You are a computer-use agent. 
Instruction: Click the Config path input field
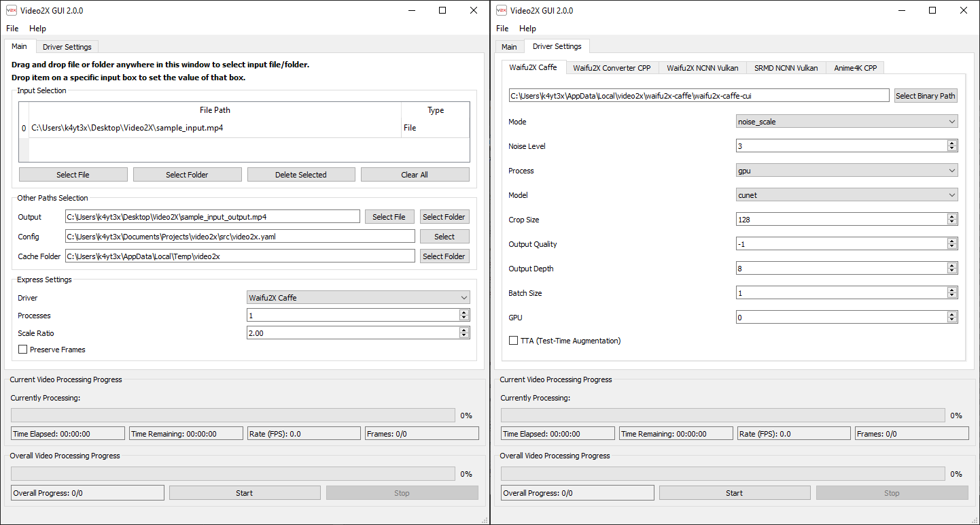coord(240,237)
